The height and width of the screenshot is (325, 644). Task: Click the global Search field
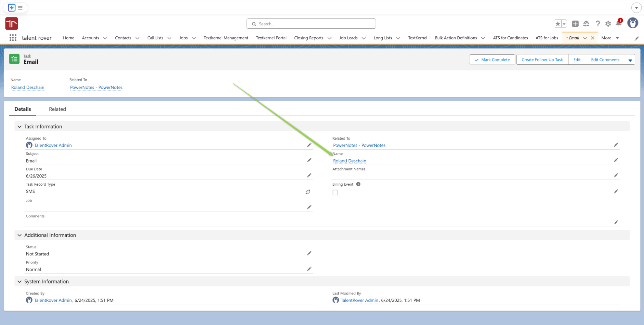point(311,24)
